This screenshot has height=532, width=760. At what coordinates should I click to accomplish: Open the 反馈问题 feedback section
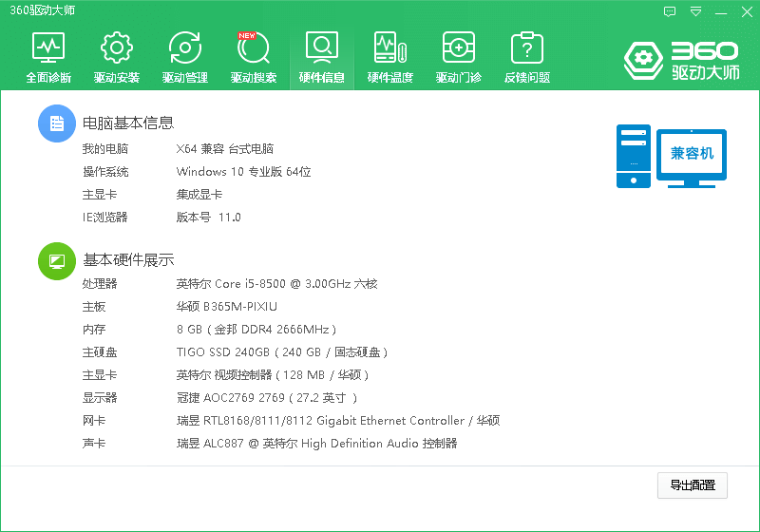click(x=527, y=57)
